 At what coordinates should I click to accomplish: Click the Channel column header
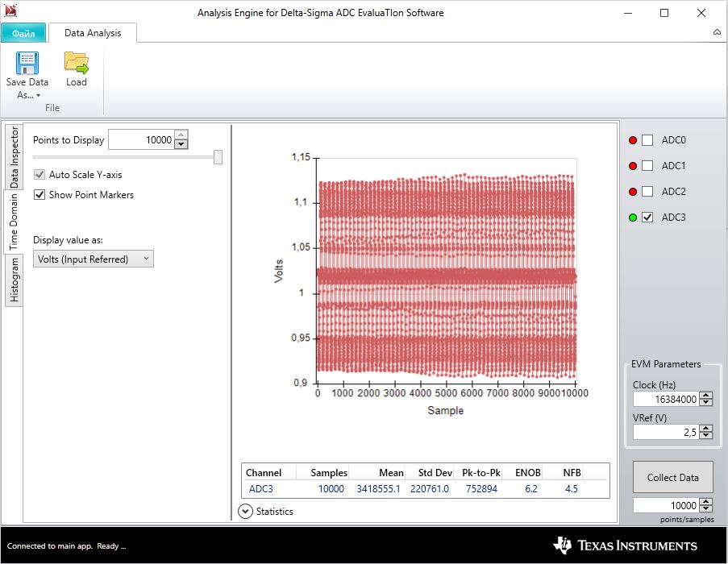[264, 473]
